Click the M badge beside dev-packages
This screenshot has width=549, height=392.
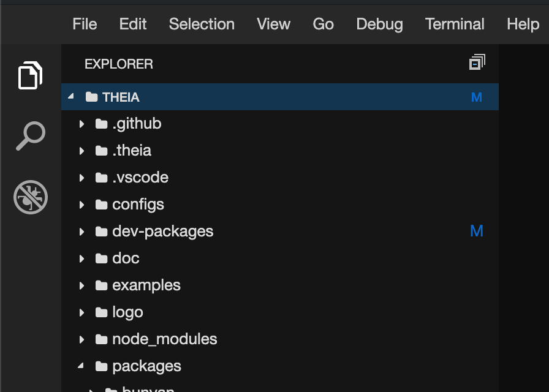point(477,231)
